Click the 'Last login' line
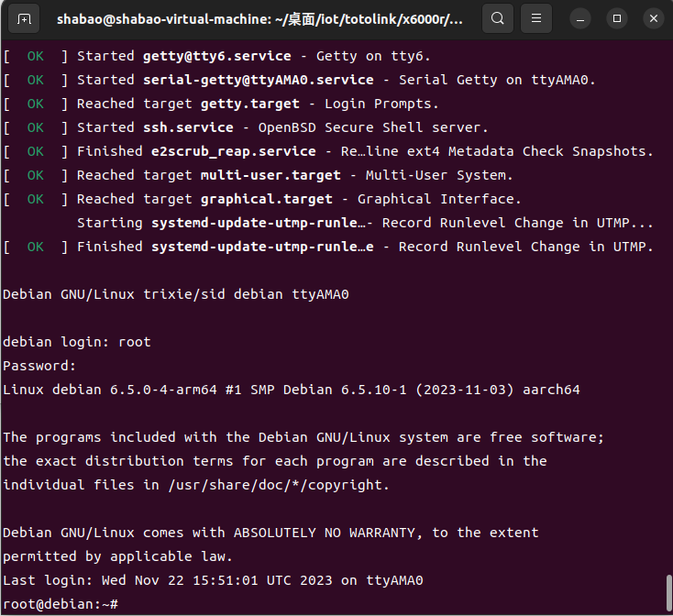Screen dimensions: 673x616 point(213,580)
